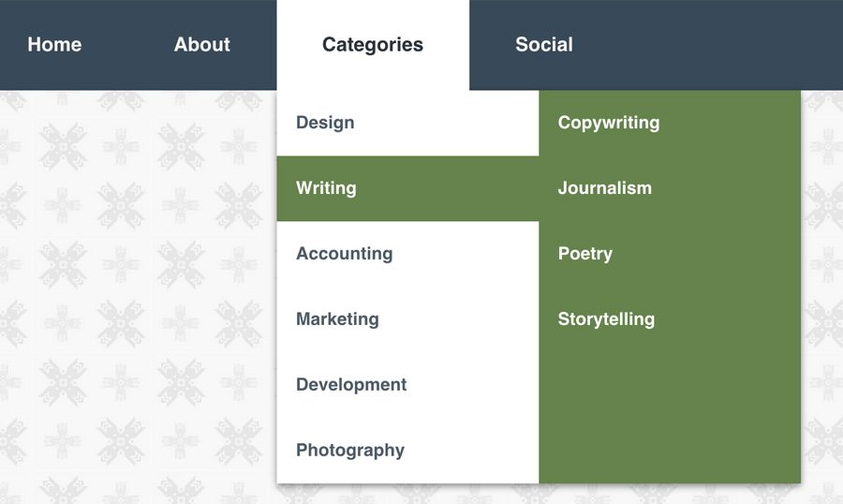Open the About menu item
843x504 pixels.
click(x=201, y=45)
